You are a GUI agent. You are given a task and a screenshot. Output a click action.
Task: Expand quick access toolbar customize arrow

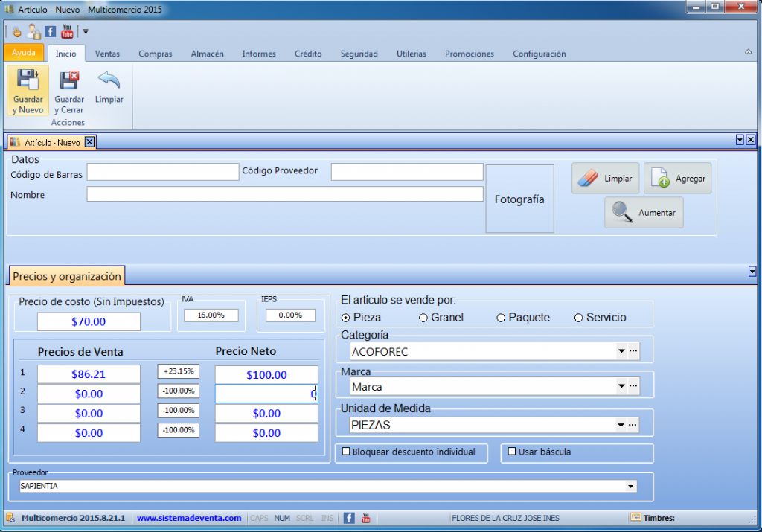[x=86, y=31]
